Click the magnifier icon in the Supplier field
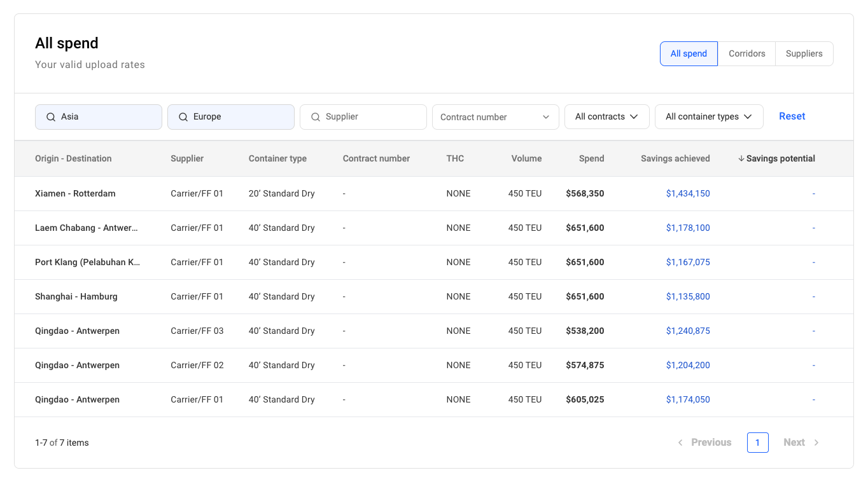 [316, 117]
